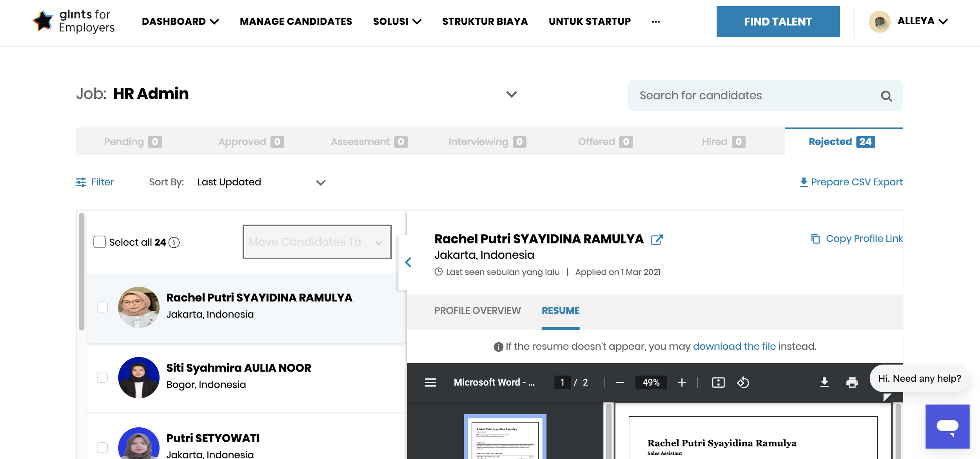The image size is (980, 459).
Task: Open Rachel's profile in new window icon
Action: pos(657,239)
